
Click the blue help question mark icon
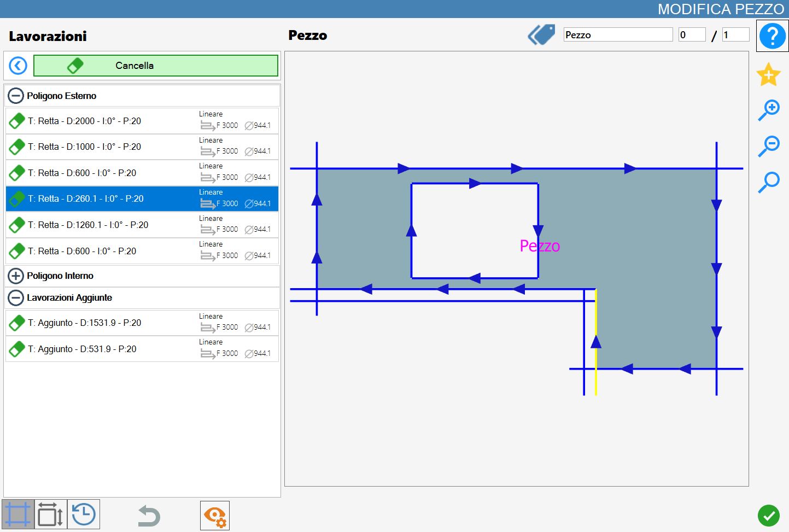coord(772,36)
